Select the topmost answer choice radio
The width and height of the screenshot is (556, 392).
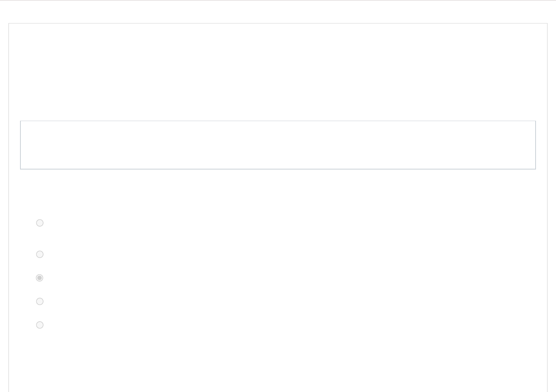(x=40, y=223)
